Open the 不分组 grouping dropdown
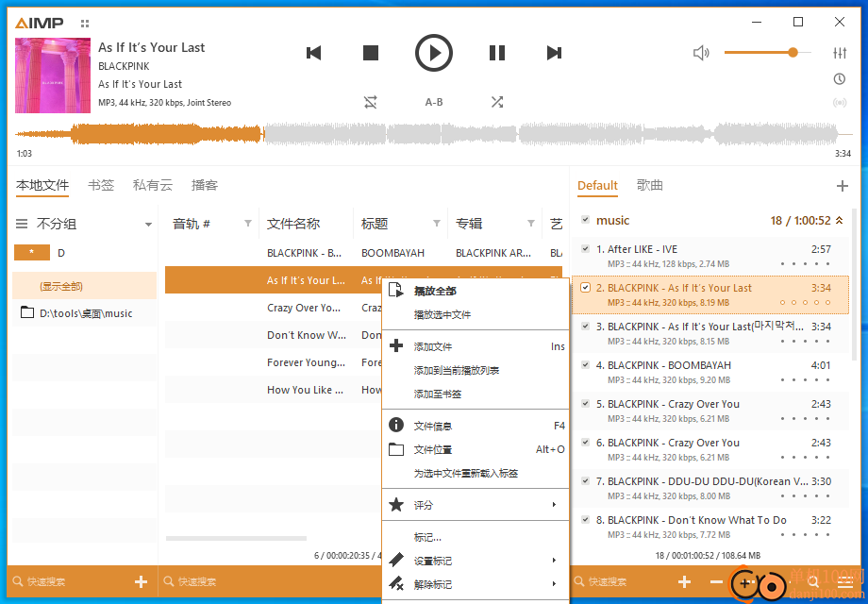This screenshot has height=604, width=868. coord(148,225)
